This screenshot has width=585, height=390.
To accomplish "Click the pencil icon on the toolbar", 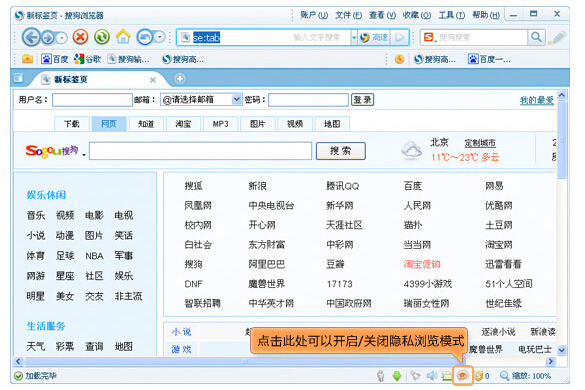I will click(x=558, y=37).
